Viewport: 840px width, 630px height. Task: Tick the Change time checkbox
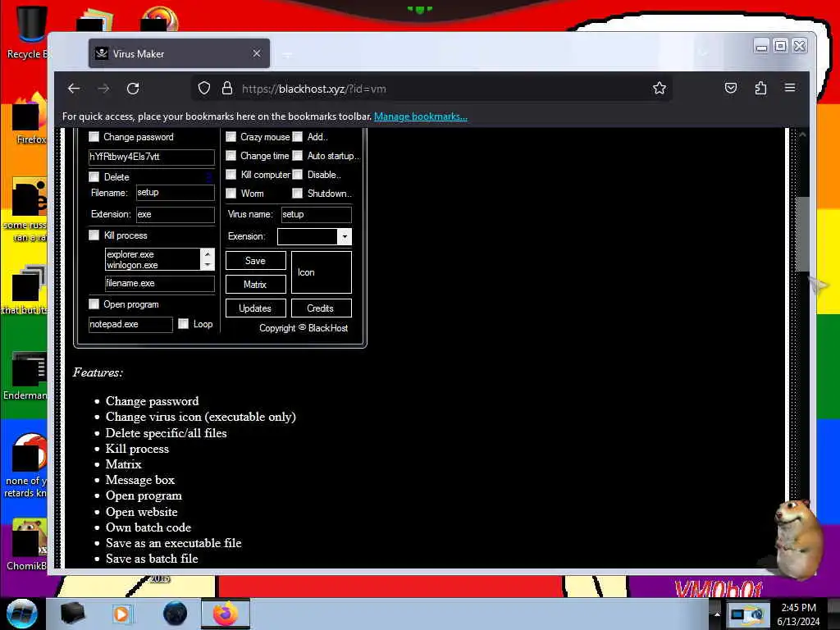pyautogui.click(x=231, y=155)
